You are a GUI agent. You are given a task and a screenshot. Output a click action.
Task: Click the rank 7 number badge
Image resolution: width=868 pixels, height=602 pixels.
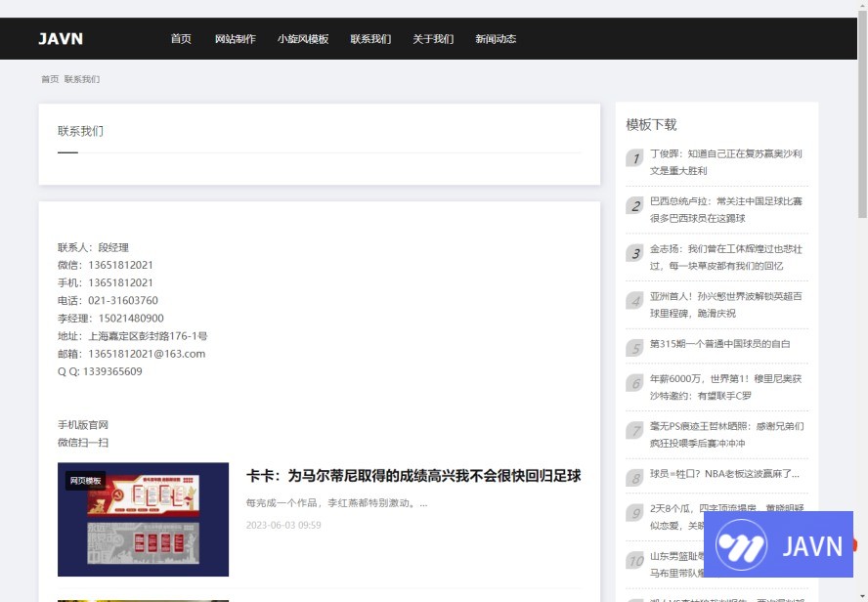pyautogui.click(x=635, y=430)
